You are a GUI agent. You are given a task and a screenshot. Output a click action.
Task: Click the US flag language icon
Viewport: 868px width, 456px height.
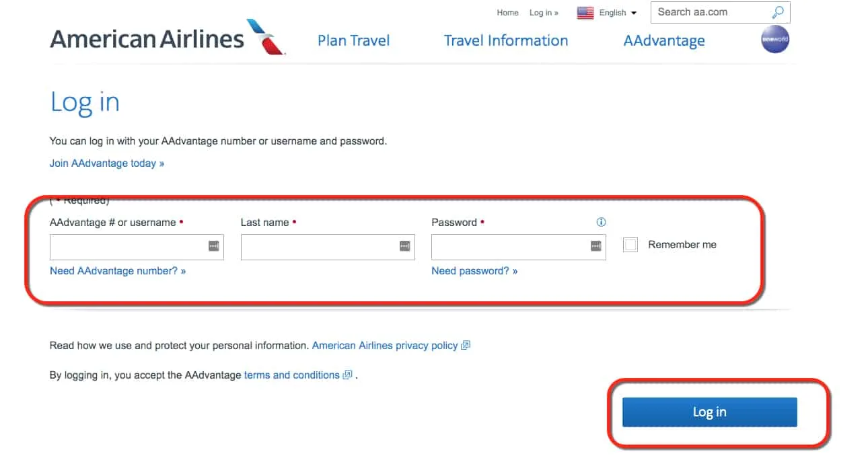point(585,13)
